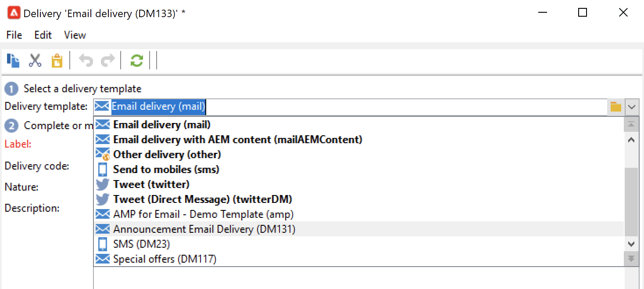This screenshot has height=289, width=644.
Task: Open the folder browse icon for templates
Action: (615, 107)
